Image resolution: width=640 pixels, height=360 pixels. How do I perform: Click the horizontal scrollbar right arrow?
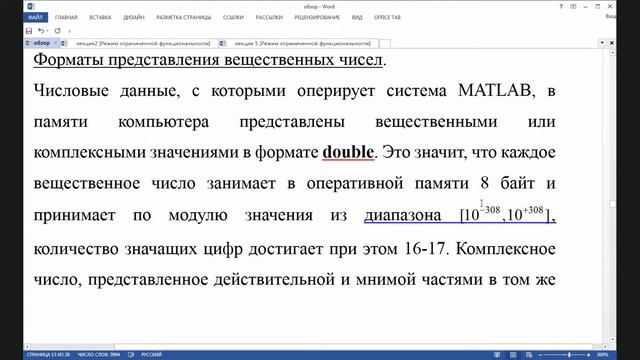605,347
